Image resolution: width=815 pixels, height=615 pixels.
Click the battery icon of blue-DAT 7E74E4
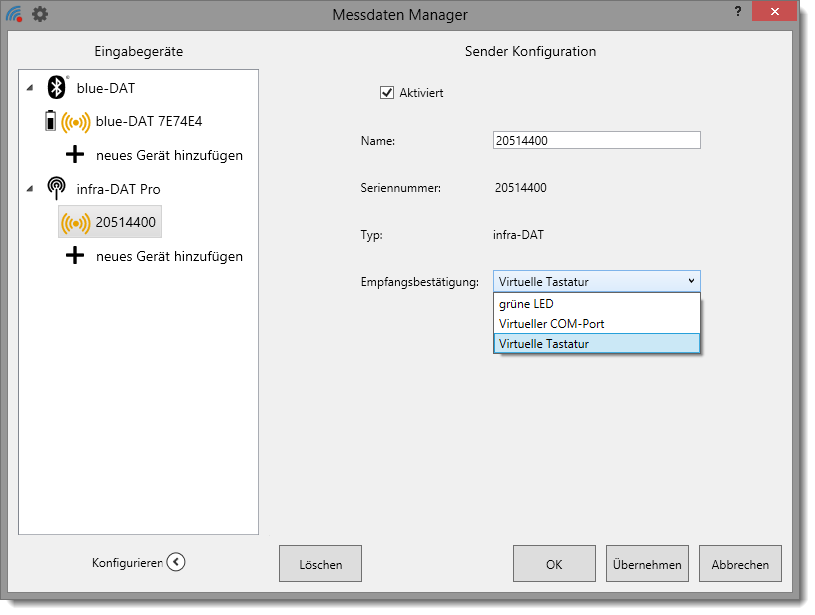point(50,121)
